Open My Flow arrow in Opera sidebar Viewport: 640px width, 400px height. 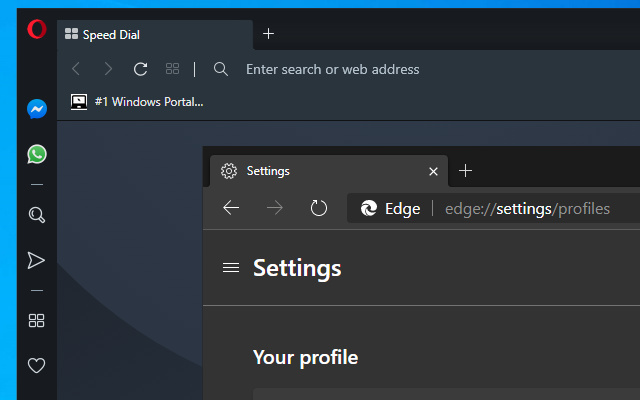tap(36, 260)
